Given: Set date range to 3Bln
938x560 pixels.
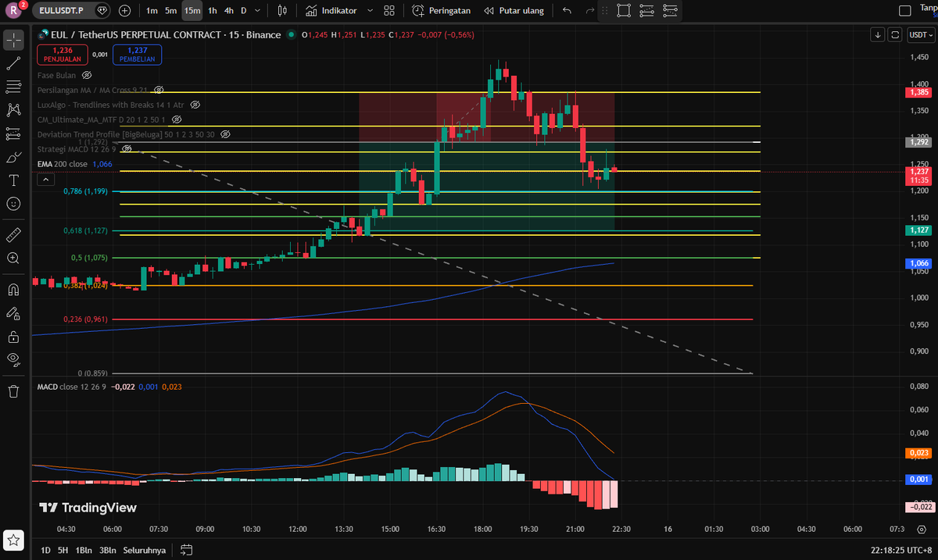Looking at the screenshot, I should tap(107, 550).
